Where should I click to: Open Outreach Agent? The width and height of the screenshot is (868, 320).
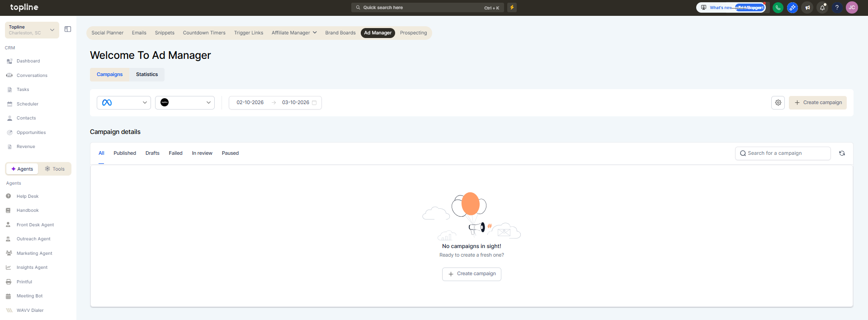(33, 239)
